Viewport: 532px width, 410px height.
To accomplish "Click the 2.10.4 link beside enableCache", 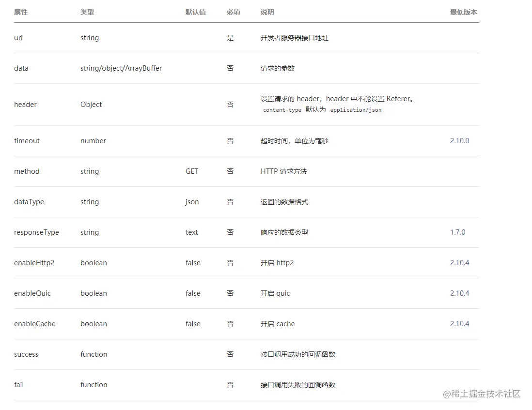I will pyautogui.click(x=459, y=324).
